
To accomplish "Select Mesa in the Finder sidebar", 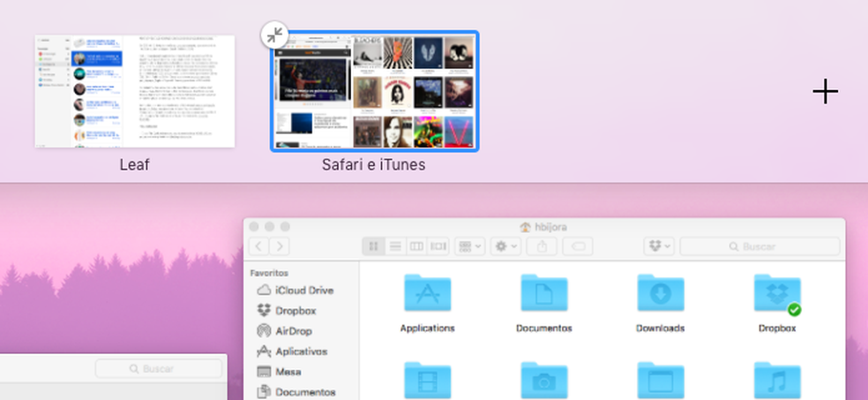I will pyautogui.click(x=279, y=372).
